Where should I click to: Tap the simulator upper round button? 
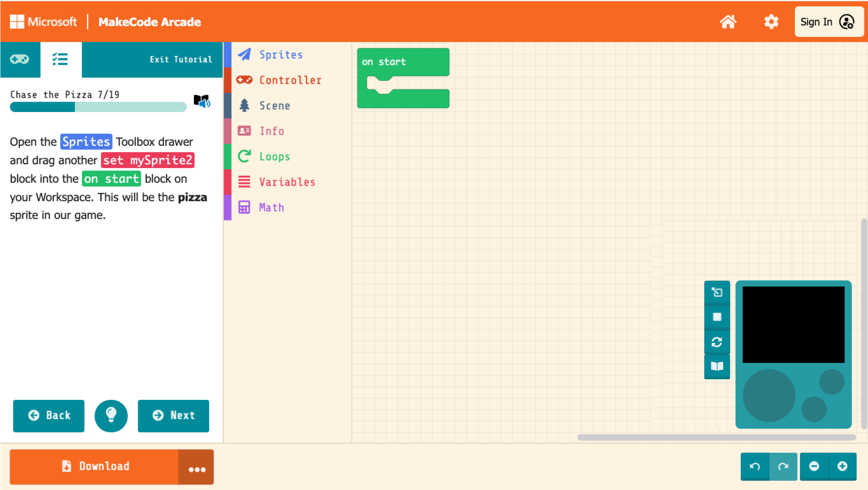tap(832, 382)
